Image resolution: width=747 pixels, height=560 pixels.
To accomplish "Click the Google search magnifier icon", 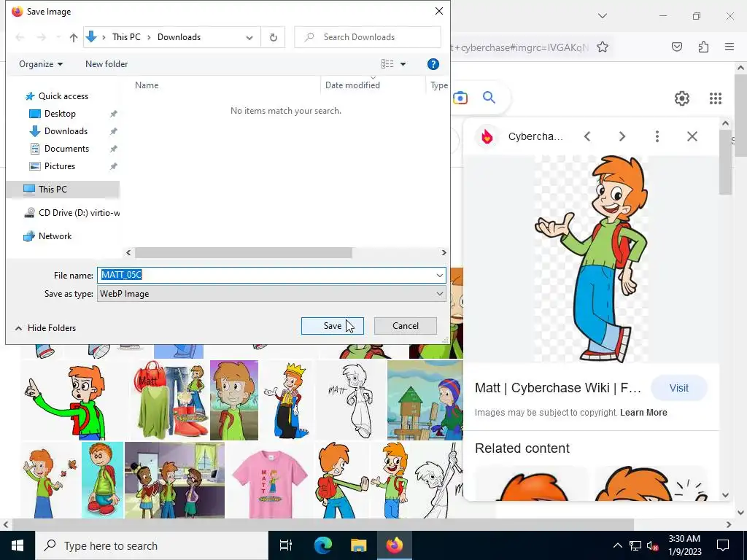I will pos(489,98).
